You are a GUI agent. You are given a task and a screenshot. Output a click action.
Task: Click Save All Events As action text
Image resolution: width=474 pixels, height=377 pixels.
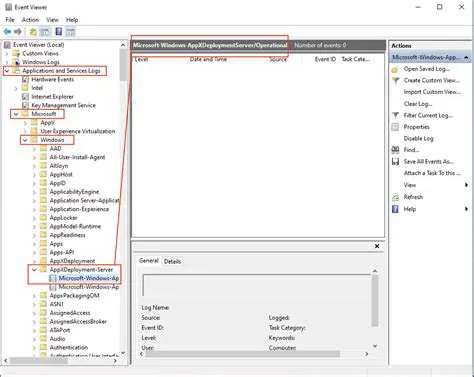click(429, 162)
